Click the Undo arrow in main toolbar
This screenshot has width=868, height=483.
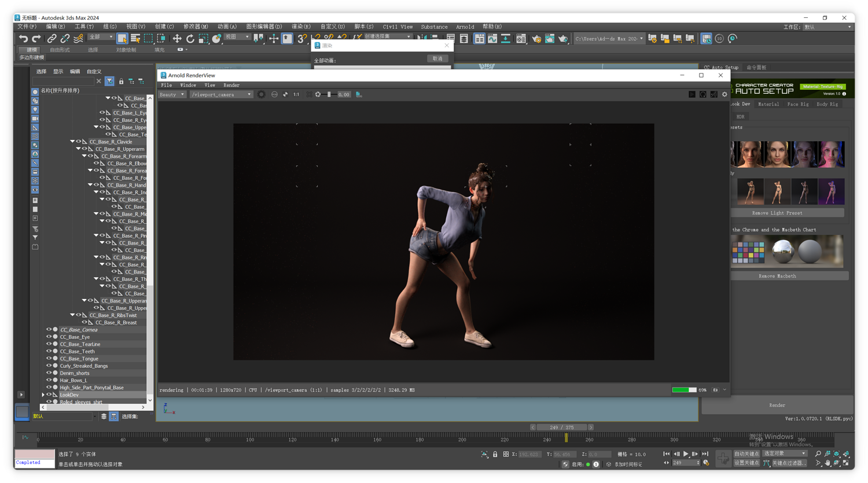(x=23, y=39)
